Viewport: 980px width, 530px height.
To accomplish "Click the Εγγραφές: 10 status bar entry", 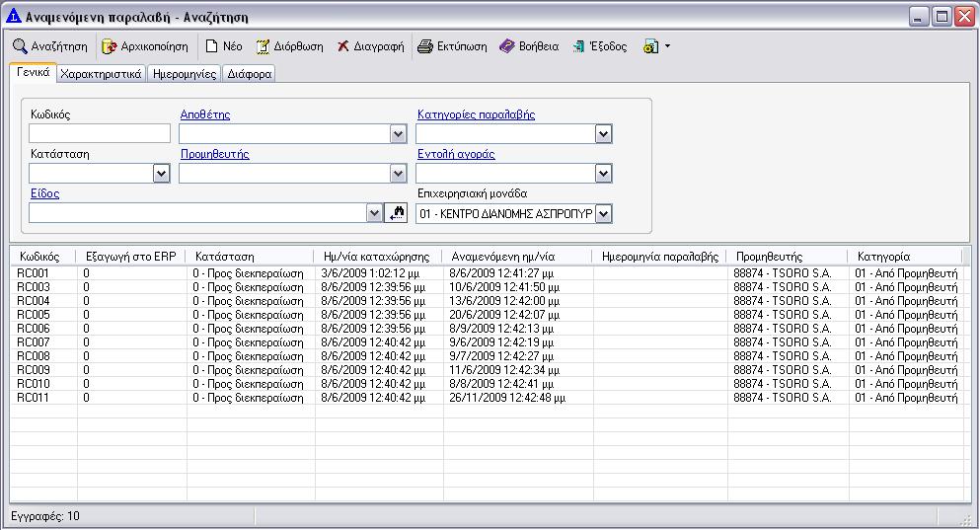I will (45, 516).
